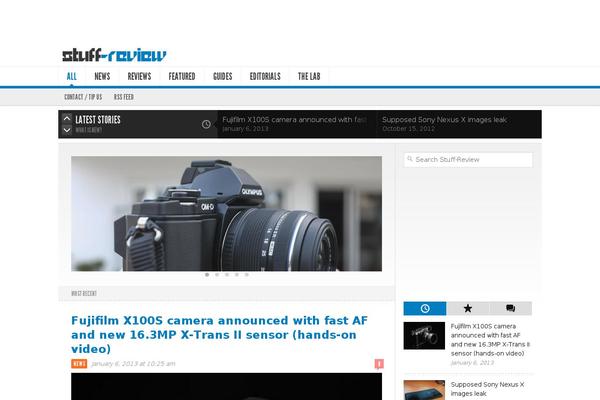Open THE LAB menu item
The image size is (600, 400).
pos(309,77)
